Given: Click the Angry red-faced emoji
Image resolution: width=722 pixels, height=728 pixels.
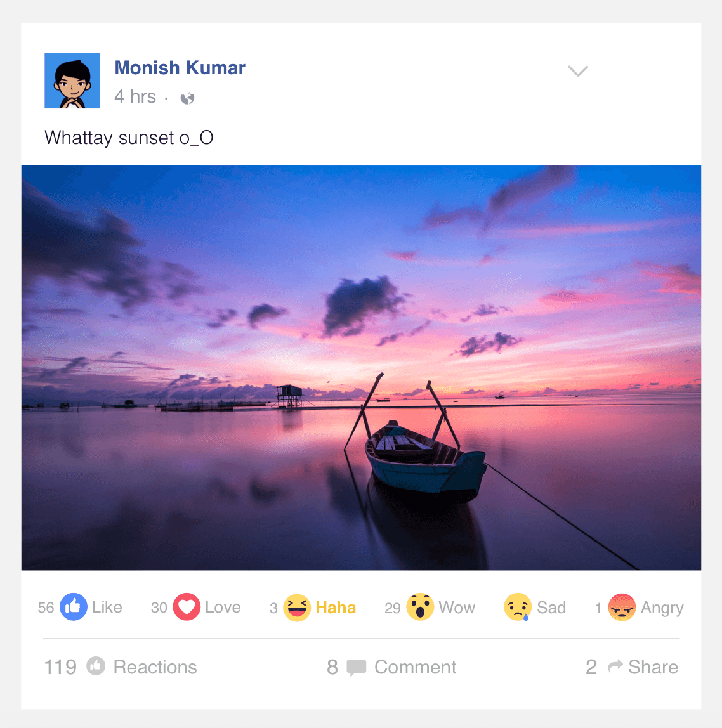Looking at the screenshot, I should (622, 608).
